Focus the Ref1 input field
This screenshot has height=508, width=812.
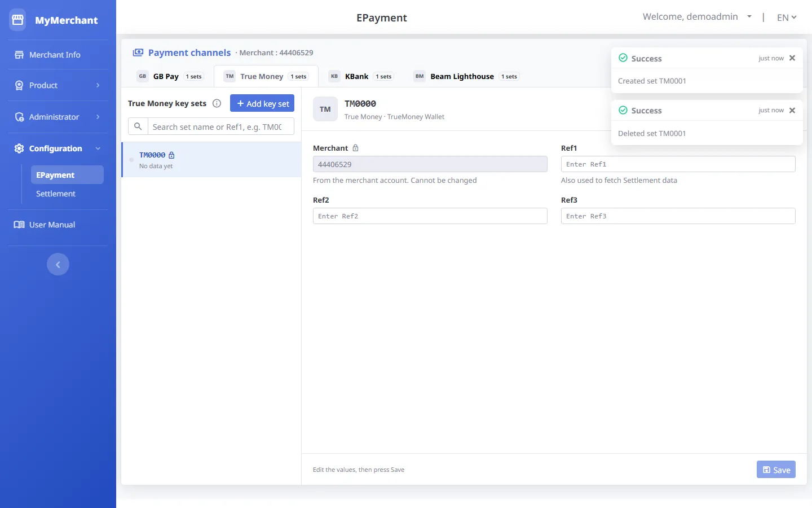[678, 164]
